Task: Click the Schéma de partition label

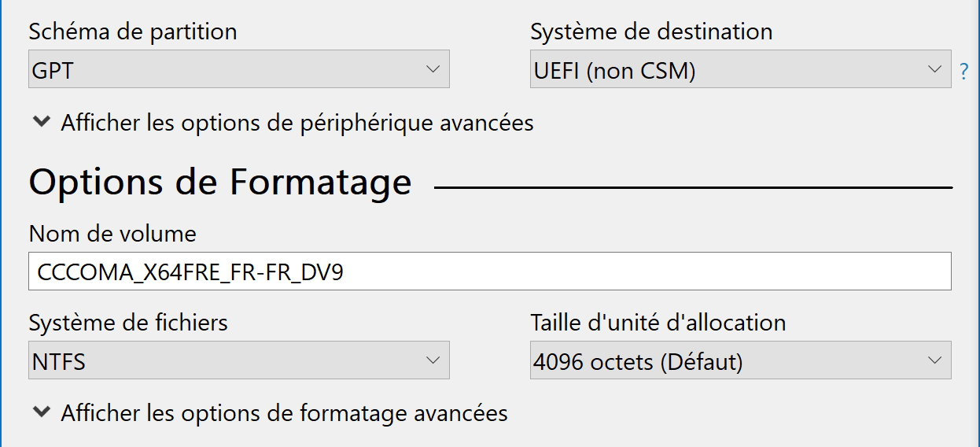Action: [x=133, y=32]
